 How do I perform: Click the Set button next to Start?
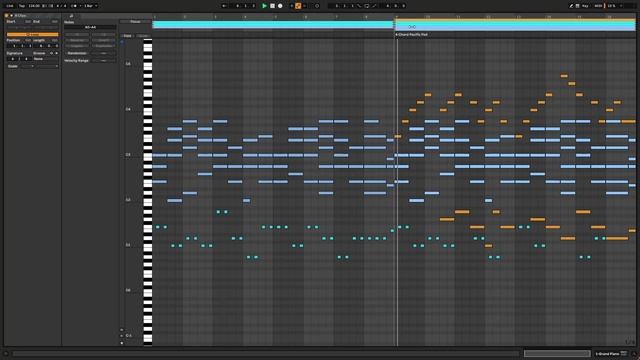click(x=28, y=21)
